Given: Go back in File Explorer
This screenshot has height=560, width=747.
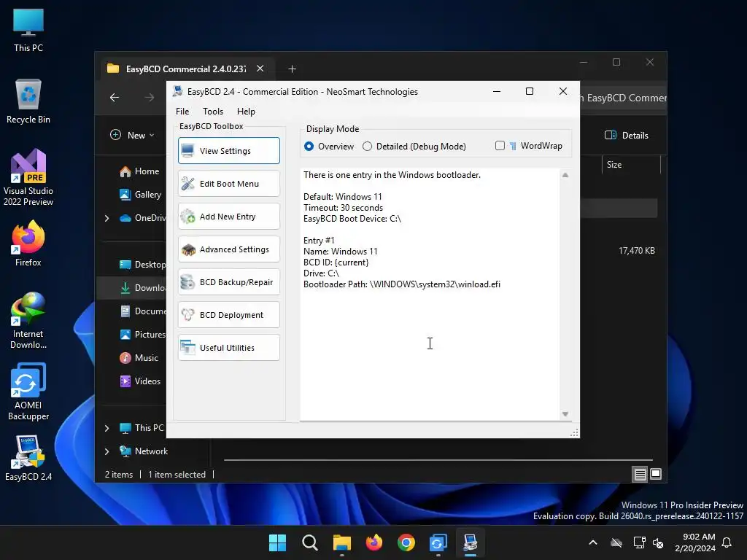Looking at the screenshot, I should click(x=115, y=98).
